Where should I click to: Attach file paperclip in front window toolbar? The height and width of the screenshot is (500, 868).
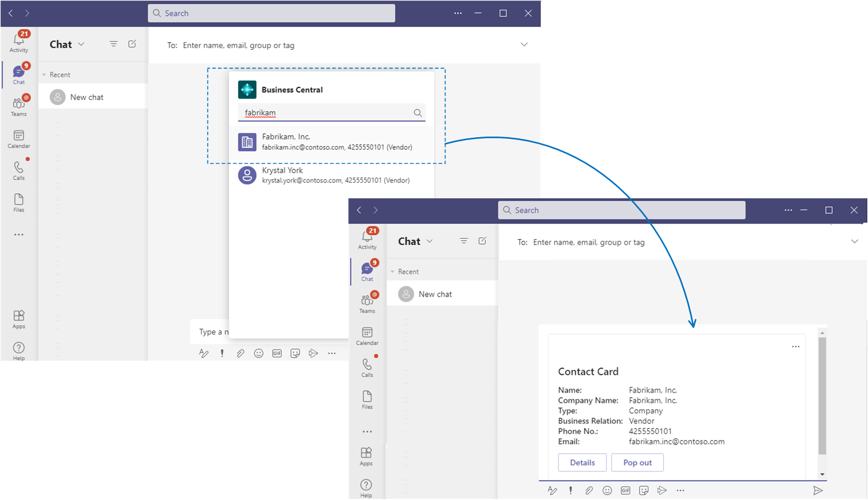589,490
